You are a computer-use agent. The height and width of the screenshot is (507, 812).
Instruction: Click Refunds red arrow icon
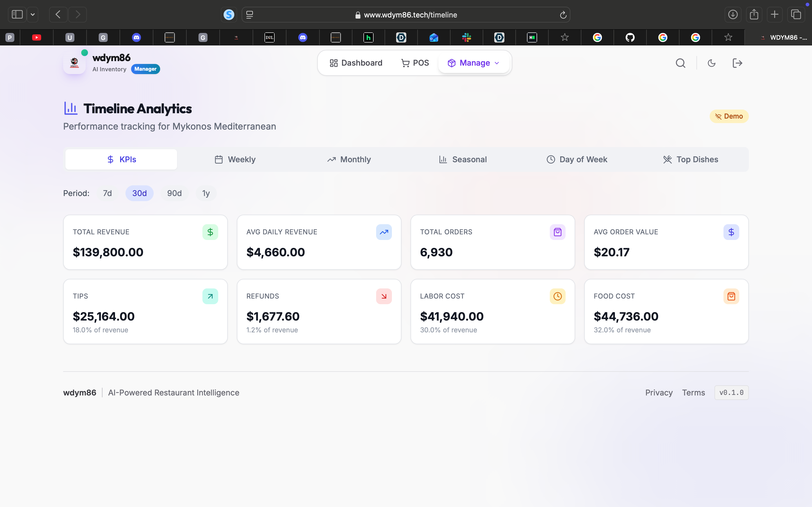pos(384,296)
